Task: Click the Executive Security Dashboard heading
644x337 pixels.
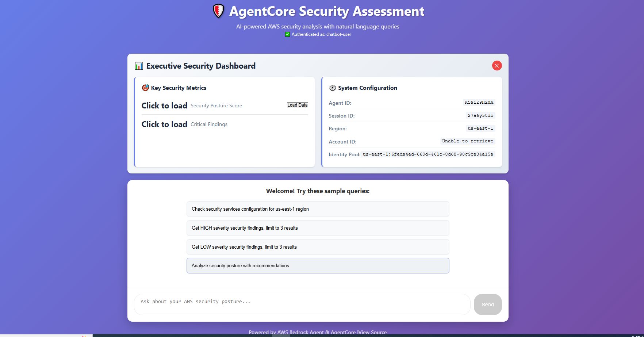Action: pos(201,66)
